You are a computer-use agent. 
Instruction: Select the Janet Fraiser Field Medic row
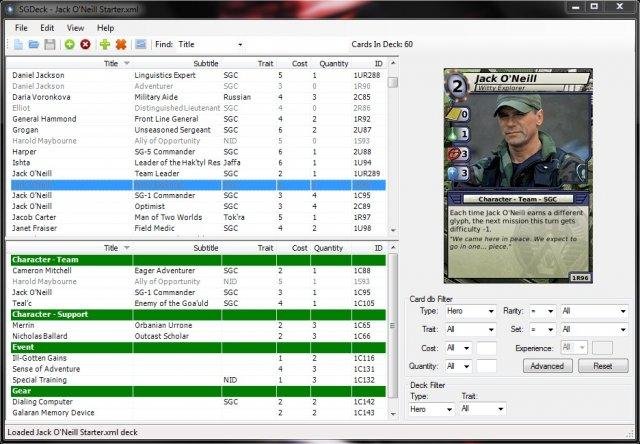click(x=198, y=228)
